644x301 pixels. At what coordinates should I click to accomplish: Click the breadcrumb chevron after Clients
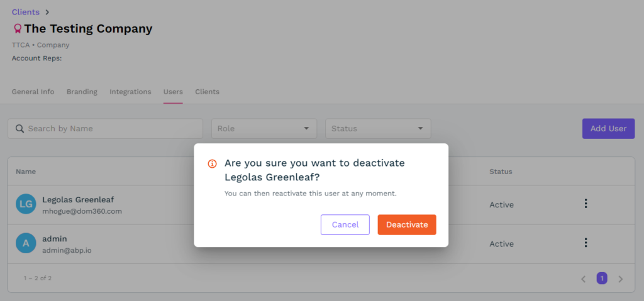[47, 12]
